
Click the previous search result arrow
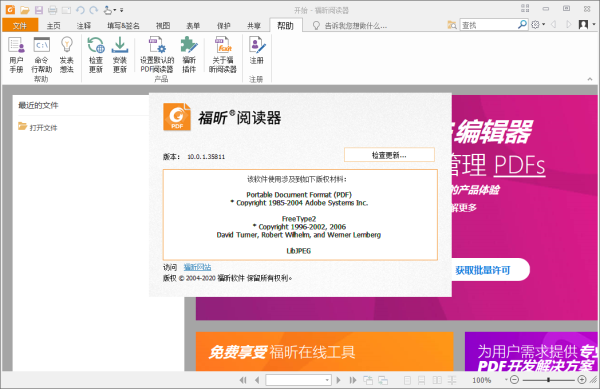[553, 24]
